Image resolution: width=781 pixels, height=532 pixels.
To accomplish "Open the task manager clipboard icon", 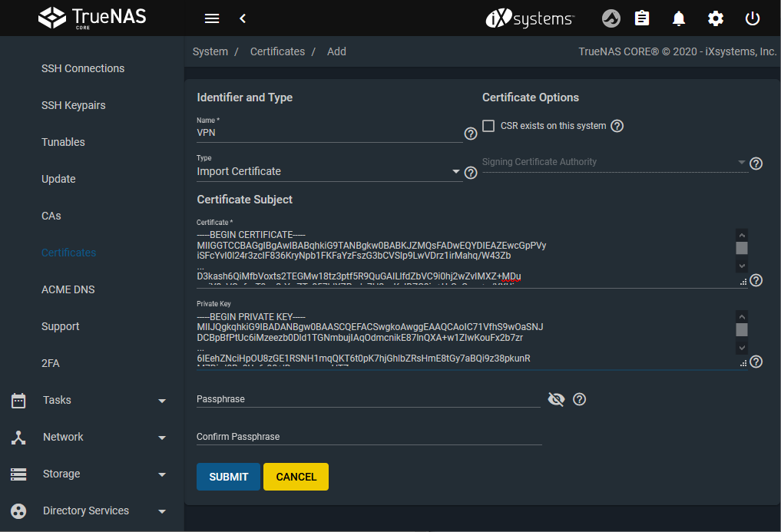I will pos(642,18).
